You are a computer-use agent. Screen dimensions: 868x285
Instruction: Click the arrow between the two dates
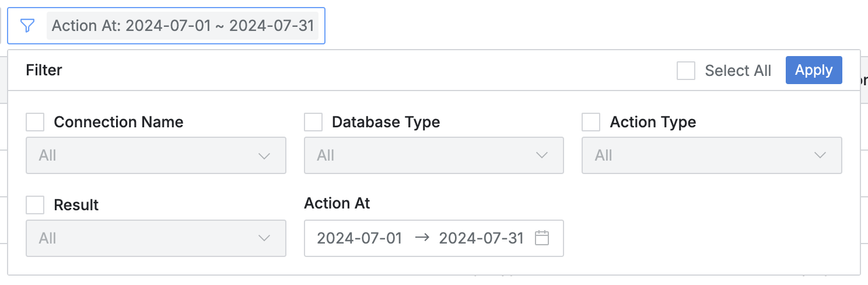[x=422, y=238]
